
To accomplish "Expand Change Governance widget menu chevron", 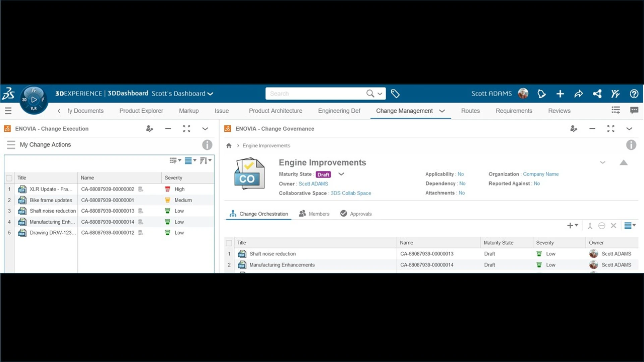I will (x=629, y=129).
